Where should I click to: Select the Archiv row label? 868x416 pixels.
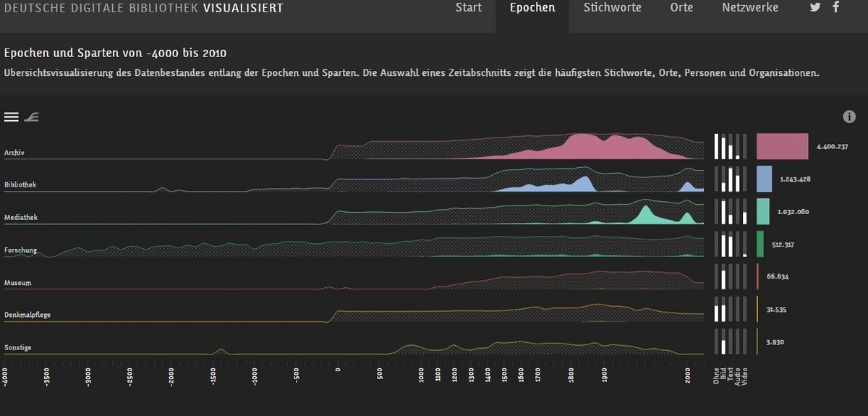[x=15, y=153]
